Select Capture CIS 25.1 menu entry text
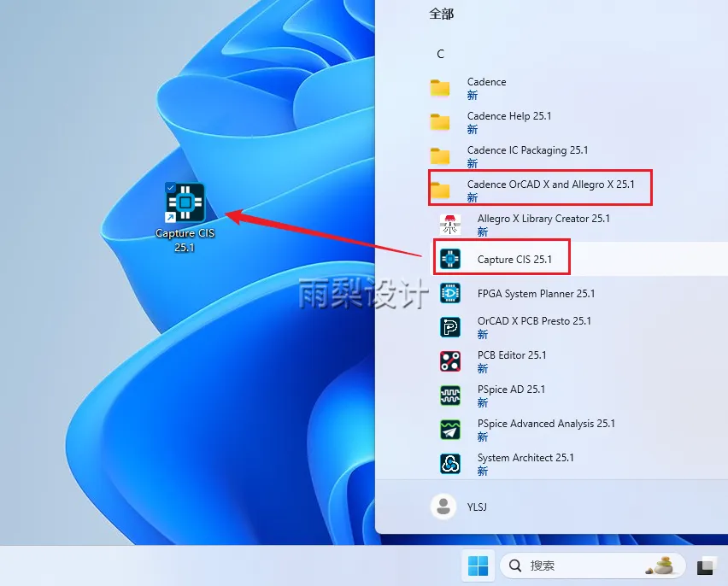 pos(514,259)
